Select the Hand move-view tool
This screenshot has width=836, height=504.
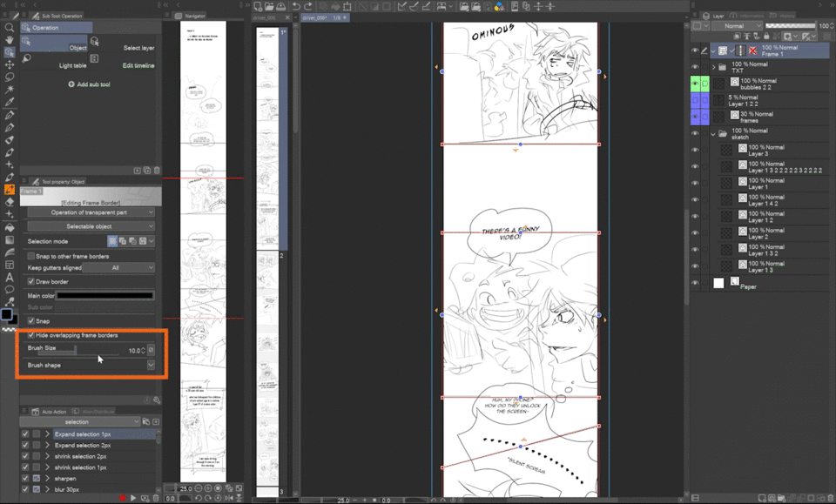coord(9,40)
